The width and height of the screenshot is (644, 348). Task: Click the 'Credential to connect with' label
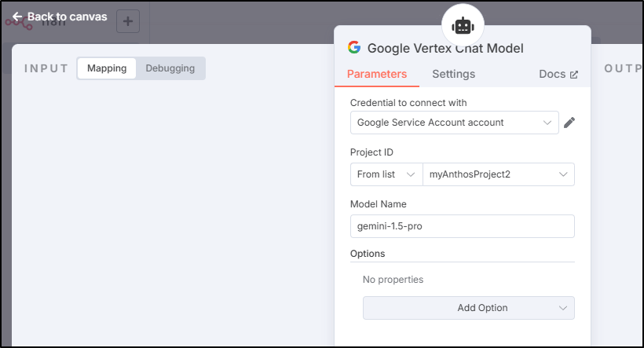[x=408, y=103]
